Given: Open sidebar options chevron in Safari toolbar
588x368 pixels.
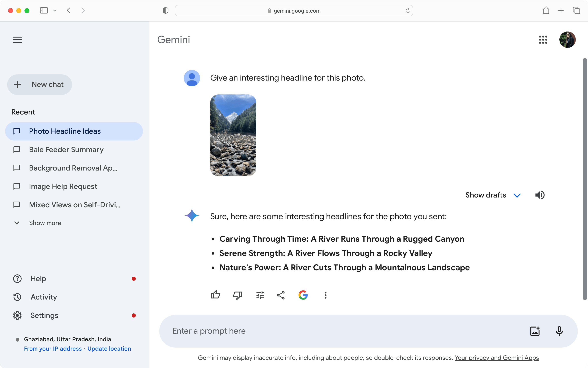Looking at the screenshot, I should pyautogui.click(x=55, y=10).
